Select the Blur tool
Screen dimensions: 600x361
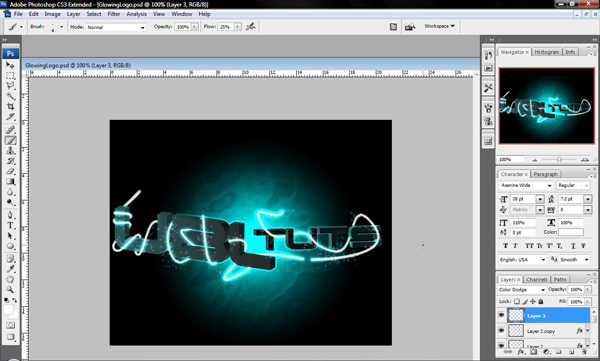tap(10, 192)
